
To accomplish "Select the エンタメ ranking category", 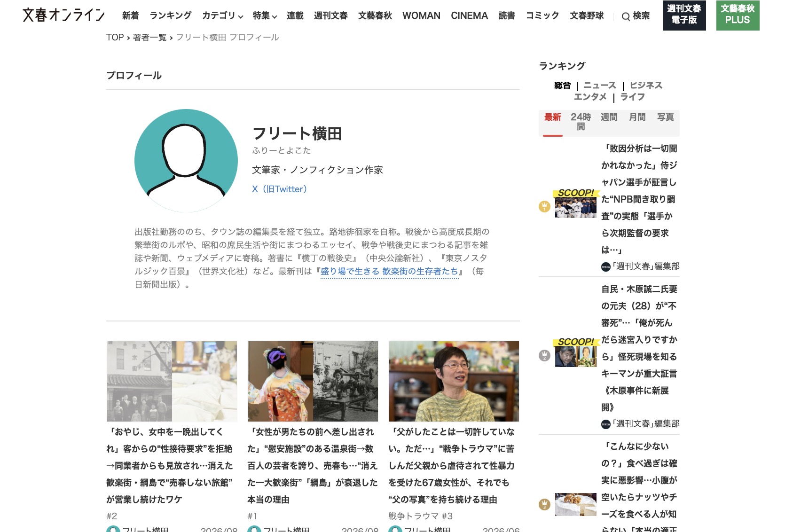I will (590, 96).
